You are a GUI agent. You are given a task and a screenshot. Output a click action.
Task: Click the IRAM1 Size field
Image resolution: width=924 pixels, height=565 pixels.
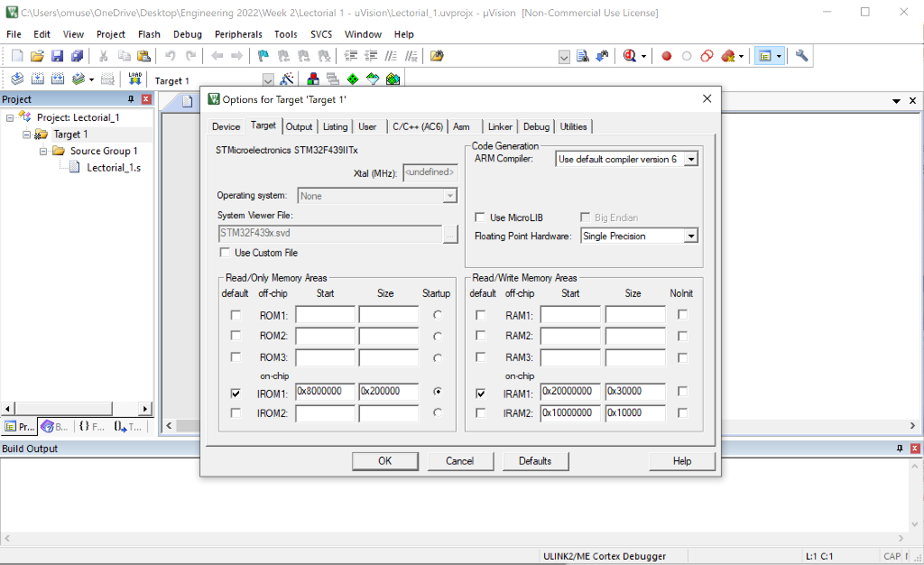635,391
